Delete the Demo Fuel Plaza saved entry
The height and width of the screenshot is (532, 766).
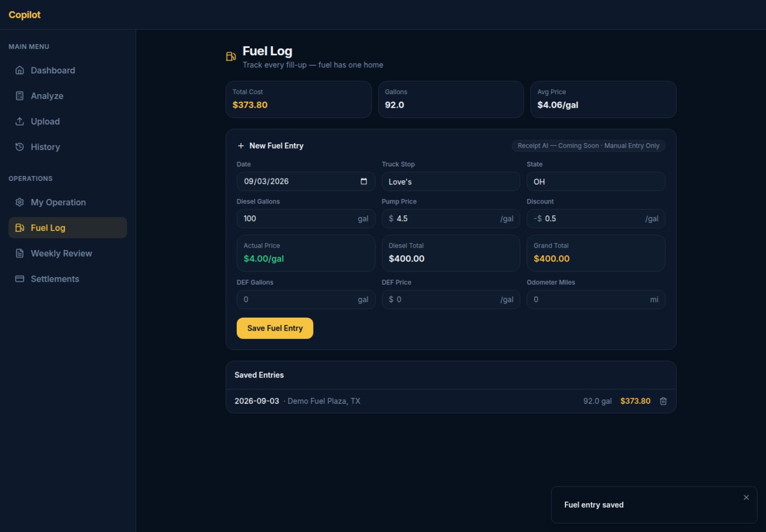click(x=663, y=401)
